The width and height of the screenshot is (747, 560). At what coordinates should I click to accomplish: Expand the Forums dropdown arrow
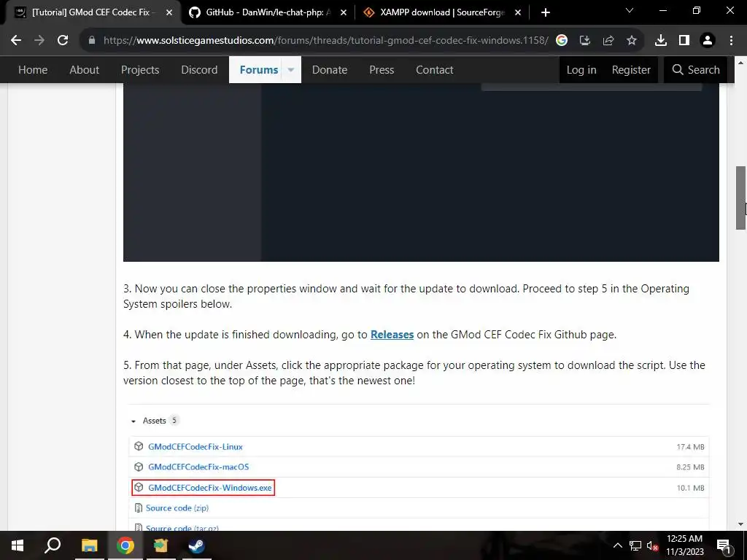290,70
